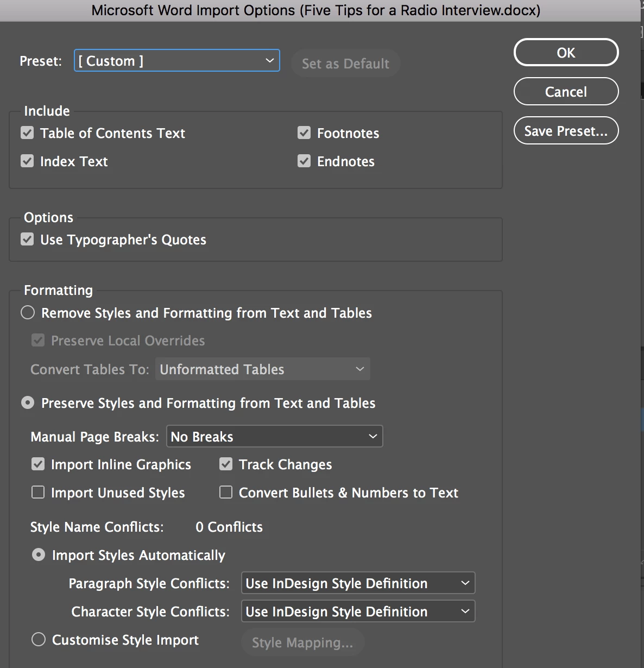
Task: Click the 'Include' section heading
Action: point(47,111)
